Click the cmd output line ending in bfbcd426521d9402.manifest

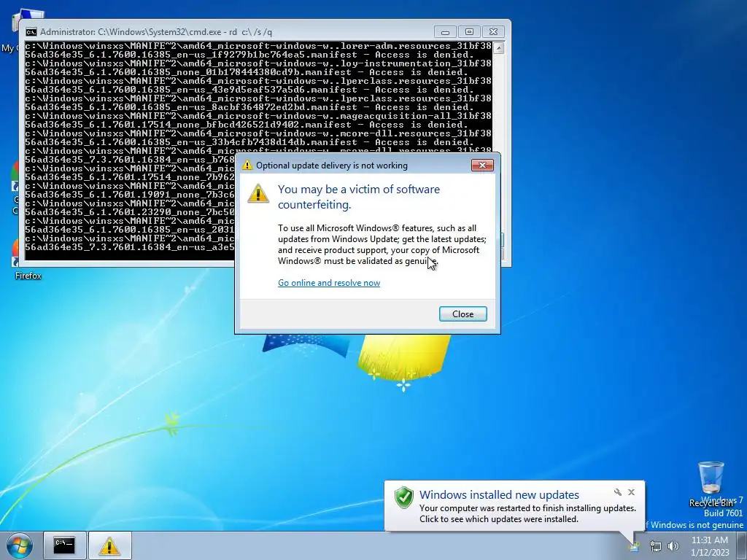click(x=247, y=125)
